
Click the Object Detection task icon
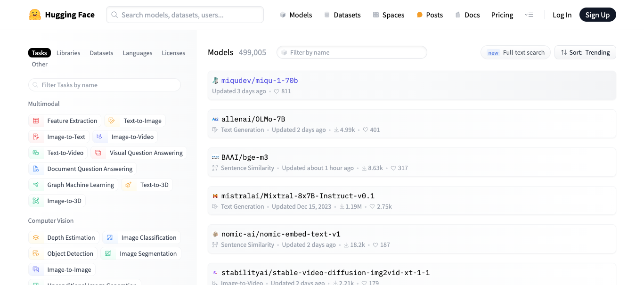(x=36, y=253)
